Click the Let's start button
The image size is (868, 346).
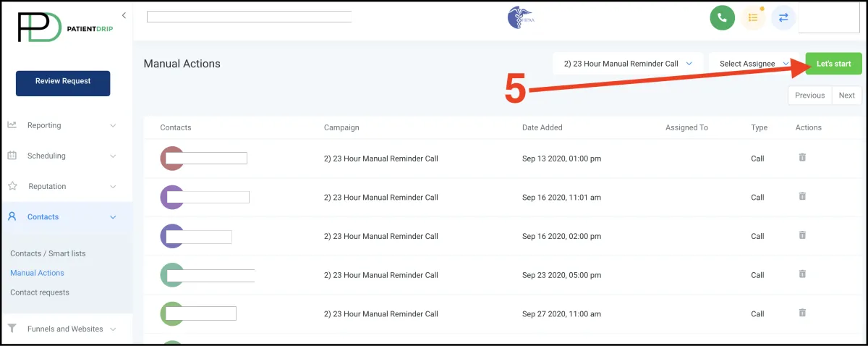click(x=833, y=64)
